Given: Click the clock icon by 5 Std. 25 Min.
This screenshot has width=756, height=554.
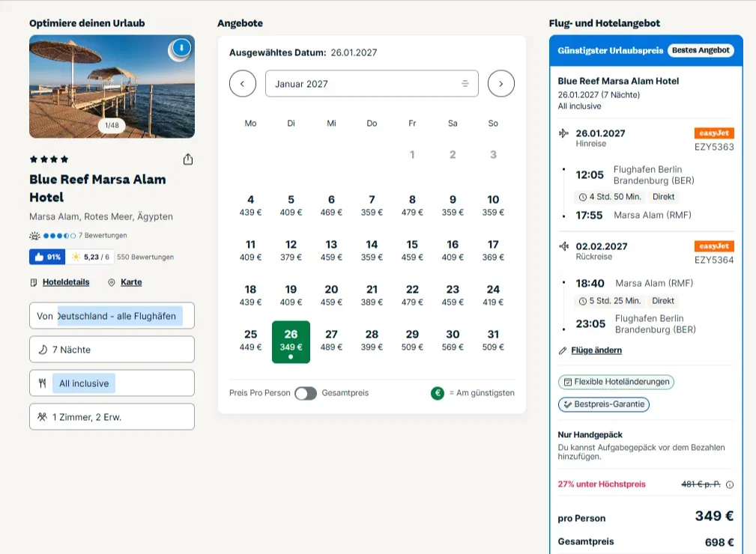Looking at the screenshot, I should 582,301.
